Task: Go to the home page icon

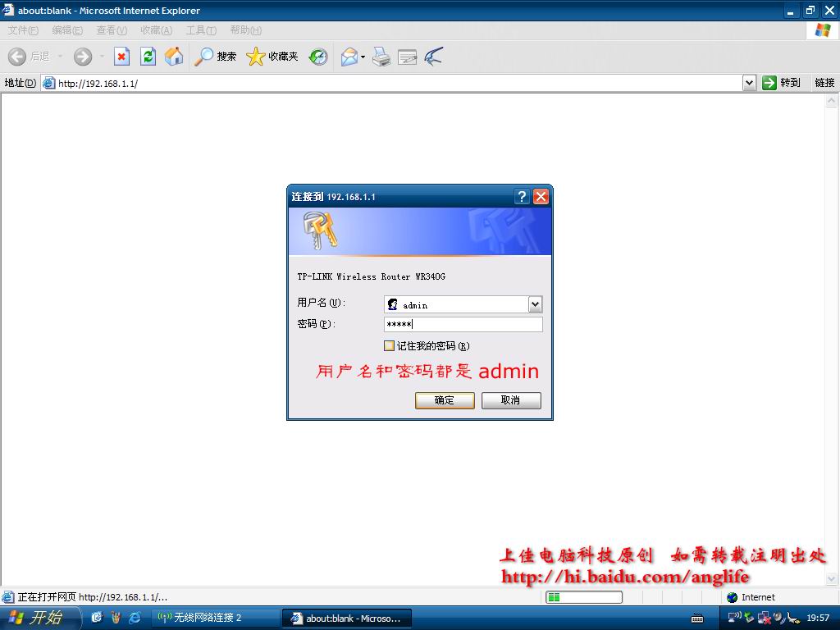Action: 174,57
